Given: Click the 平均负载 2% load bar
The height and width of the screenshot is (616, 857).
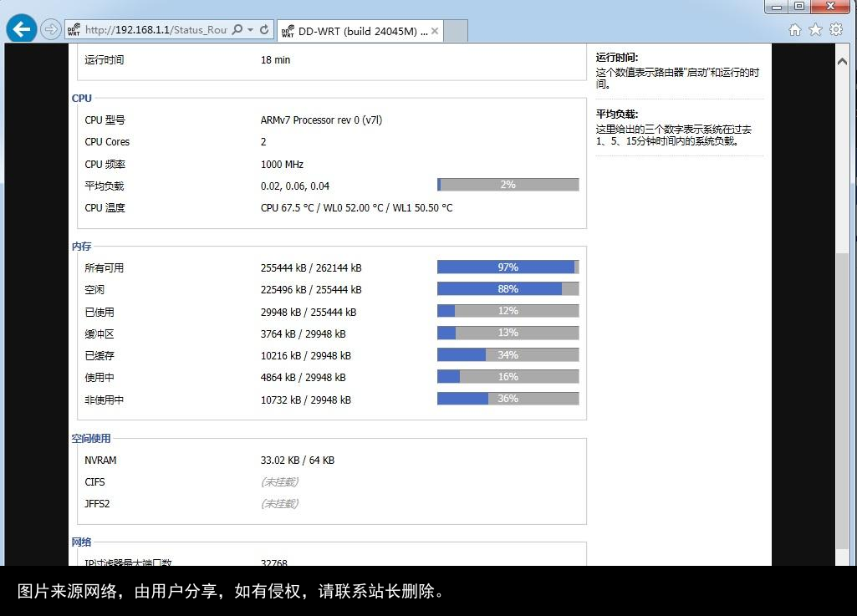Looking at the screenshot, I should coord(508,184).
